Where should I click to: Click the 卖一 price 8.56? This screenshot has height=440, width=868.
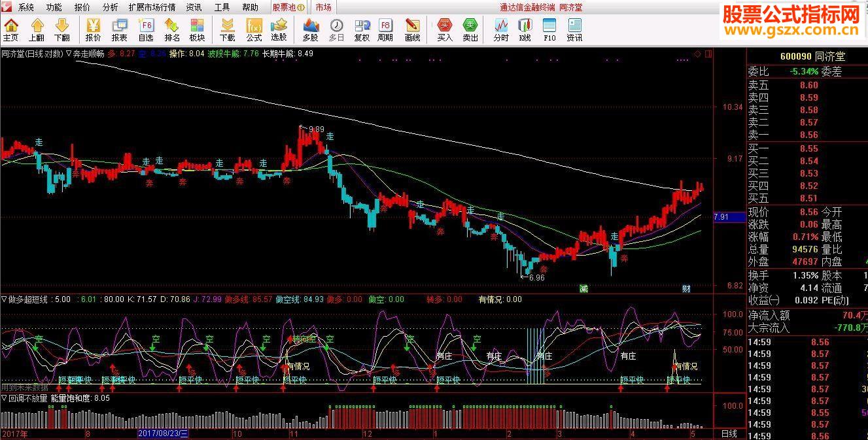[x=809, y=135]
